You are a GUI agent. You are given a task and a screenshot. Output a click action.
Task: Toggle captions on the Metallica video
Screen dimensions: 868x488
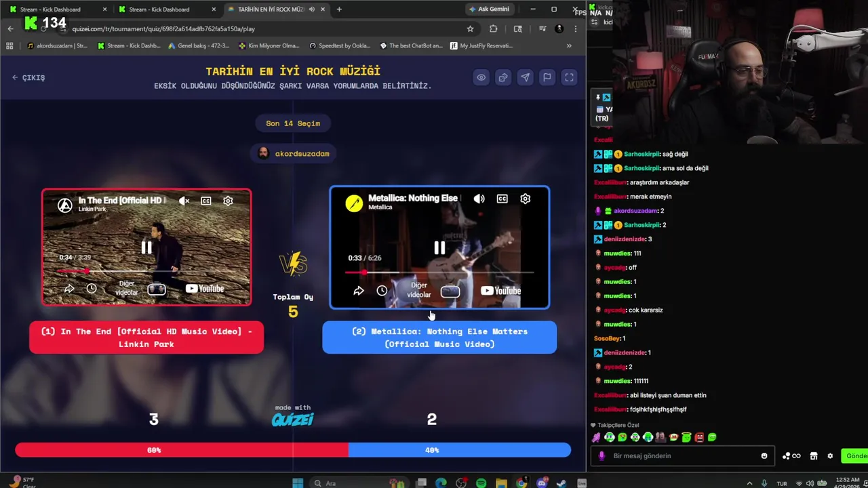pos(502,199)
